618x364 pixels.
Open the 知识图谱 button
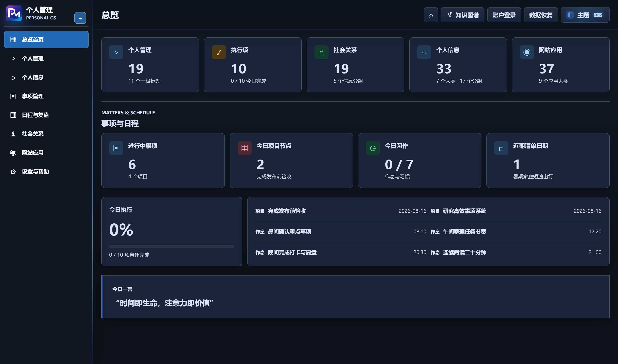(x=463, y=15)
